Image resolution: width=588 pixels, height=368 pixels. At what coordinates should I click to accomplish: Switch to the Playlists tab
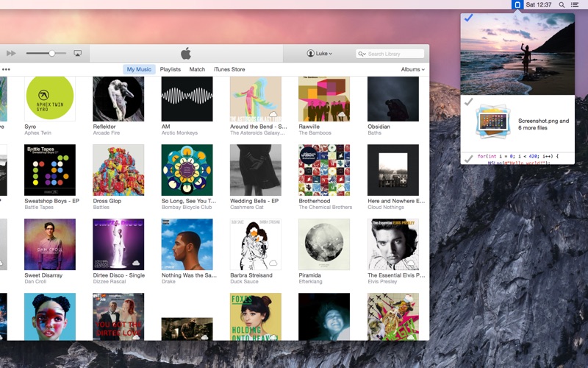point(171,69)
